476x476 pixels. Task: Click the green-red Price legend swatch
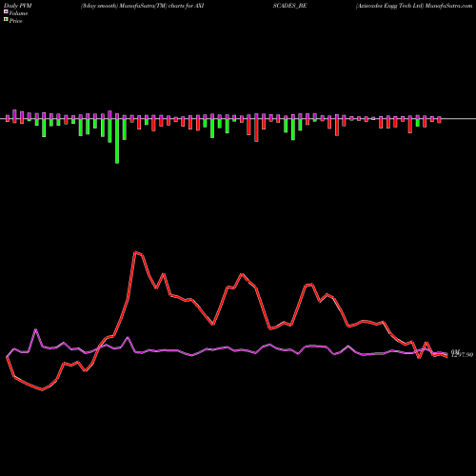coord(6,20)
